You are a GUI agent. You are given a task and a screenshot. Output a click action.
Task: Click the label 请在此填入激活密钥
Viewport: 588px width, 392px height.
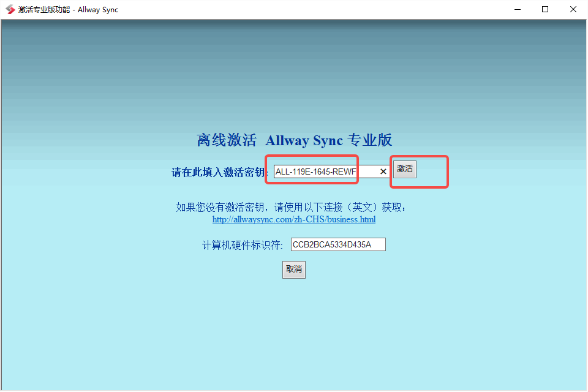[x=218, y=172]
